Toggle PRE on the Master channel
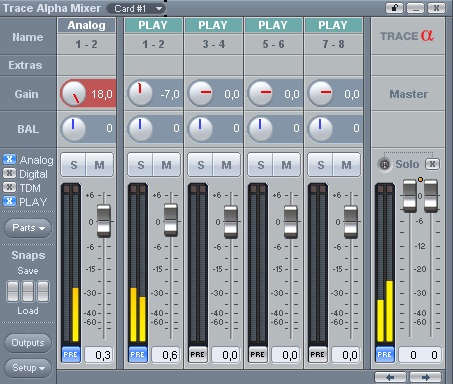 click(385, 355)
